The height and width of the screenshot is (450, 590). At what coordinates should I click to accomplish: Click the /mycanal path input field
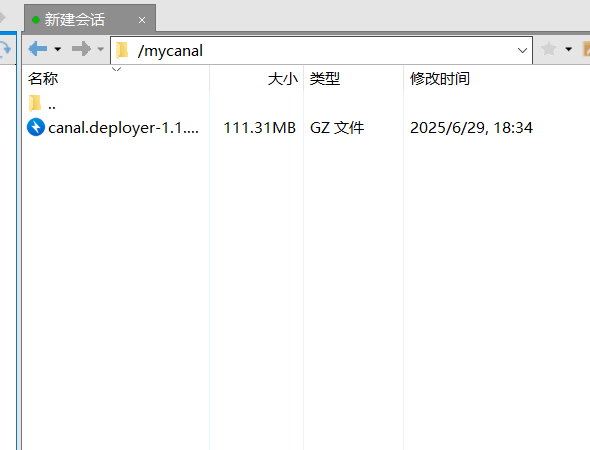pyautogui.click(x=321, y=50)
